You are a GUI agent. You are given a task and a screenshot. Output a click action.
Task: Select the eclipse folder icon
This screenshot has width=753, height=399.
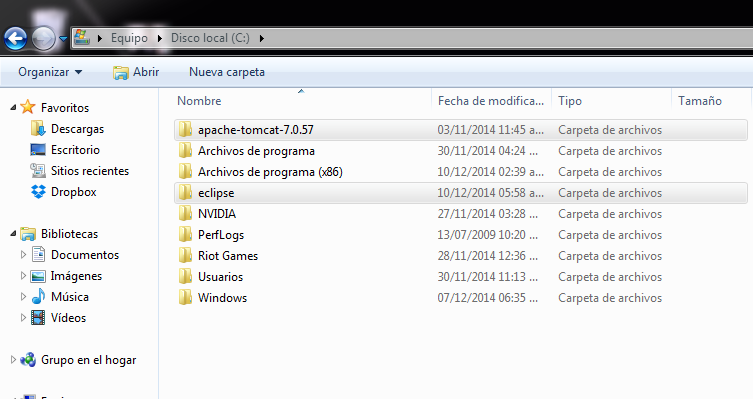(x=185, y=193)
